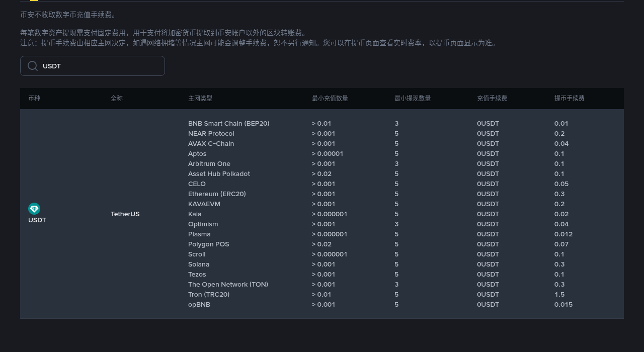Select Solana network row
The image size is (644, 352).
[199, 265]
